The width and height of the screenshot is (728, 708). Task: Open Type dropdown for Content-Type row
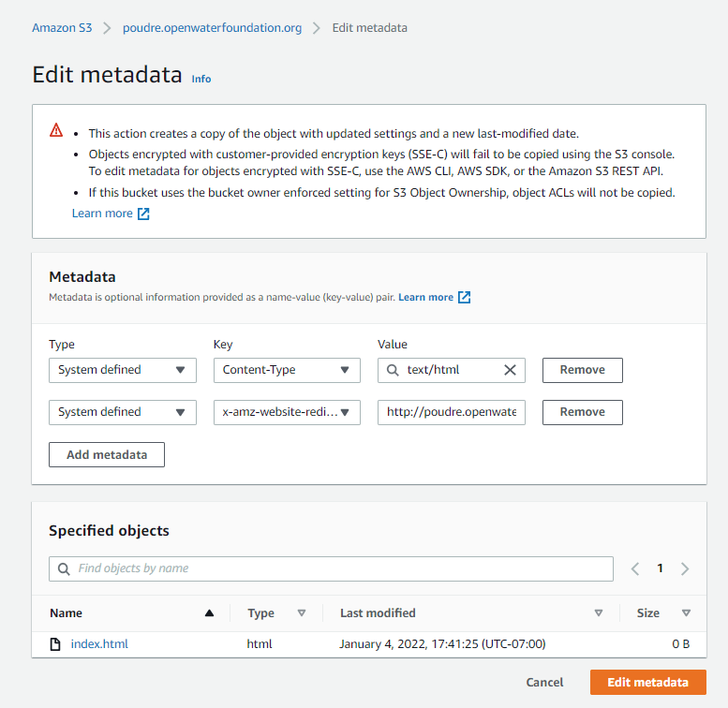point(123,370)
